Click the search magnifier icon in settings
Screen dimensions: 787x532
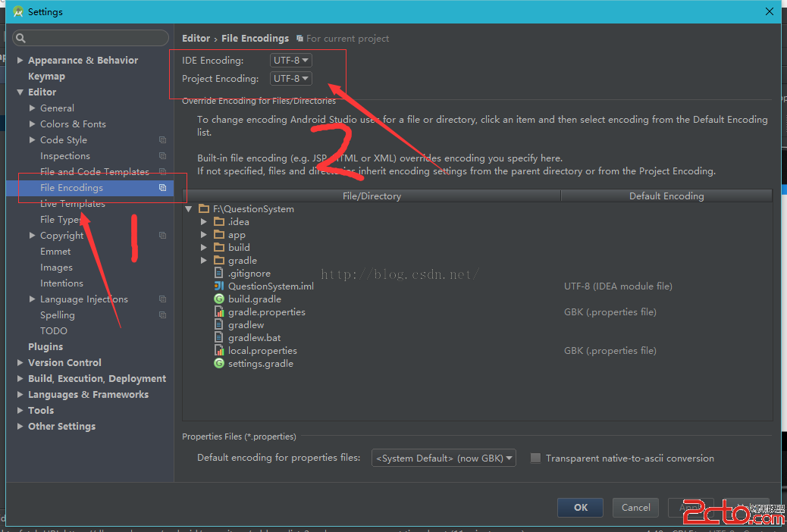(x=20, y=38)
